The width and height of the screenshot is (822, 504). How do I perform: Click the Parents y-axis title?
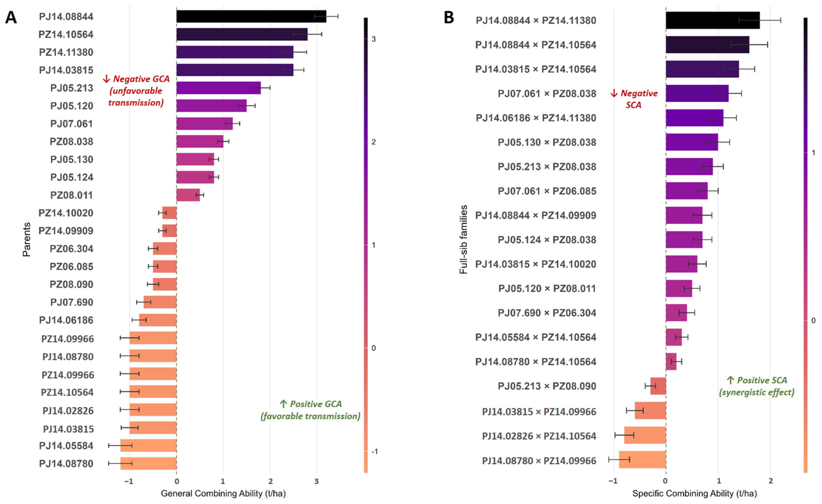[x=26, y=239]
